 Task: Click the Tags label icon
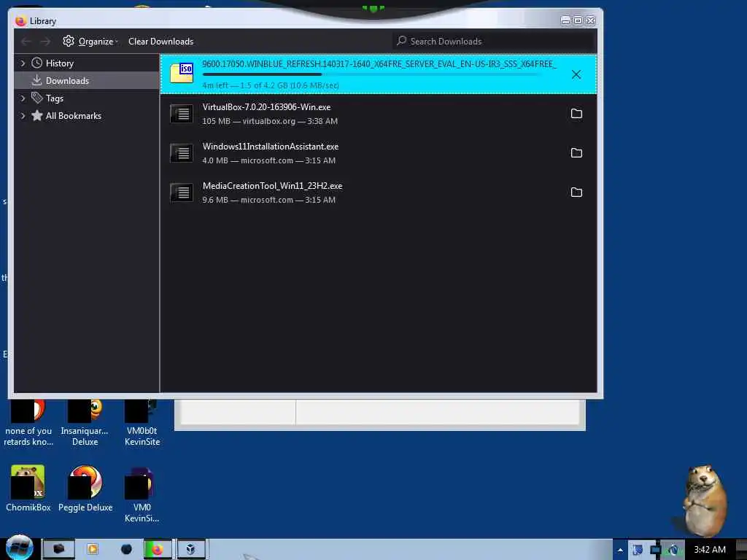[36, 98]
